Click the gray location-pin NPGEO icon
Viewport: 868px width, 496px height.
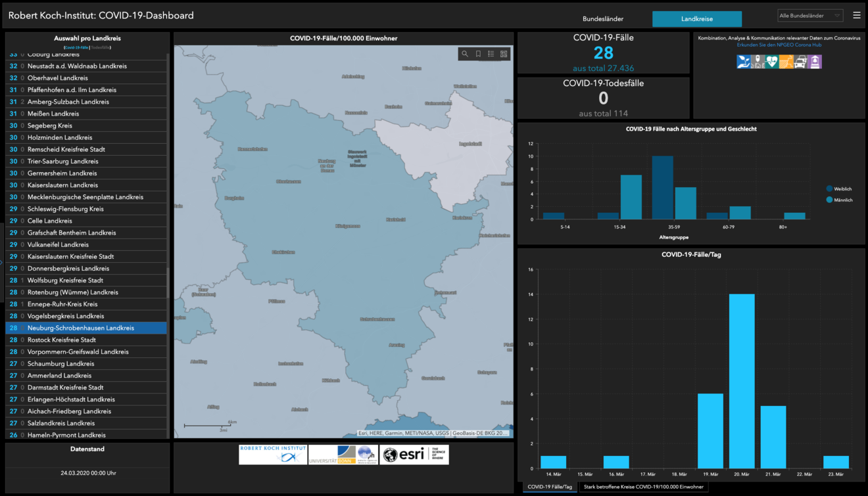click(758, 62)
